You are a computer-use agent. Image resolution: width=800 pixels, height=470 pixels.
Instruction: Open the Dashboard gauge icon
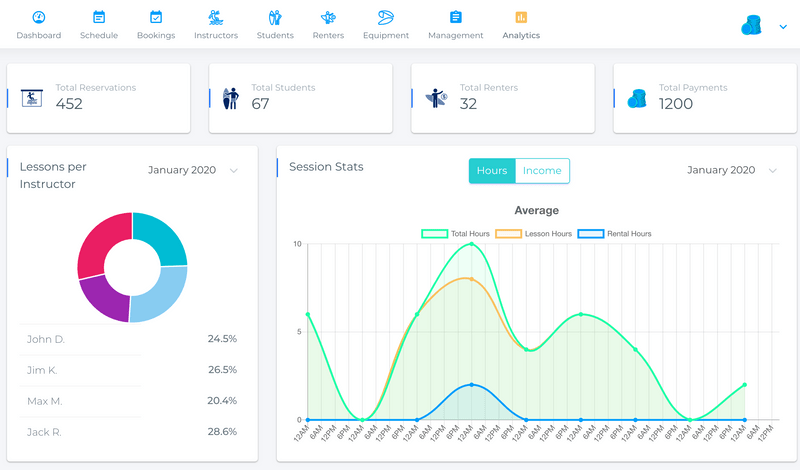[x=39, y=17]
